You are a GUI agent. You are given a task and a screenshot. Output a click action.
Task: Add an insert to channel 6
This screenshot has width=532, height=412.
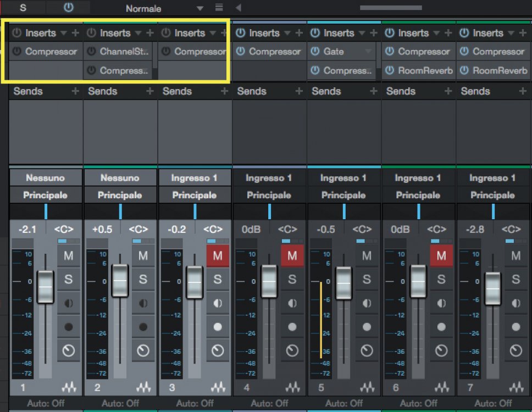(x=448, y=33)
